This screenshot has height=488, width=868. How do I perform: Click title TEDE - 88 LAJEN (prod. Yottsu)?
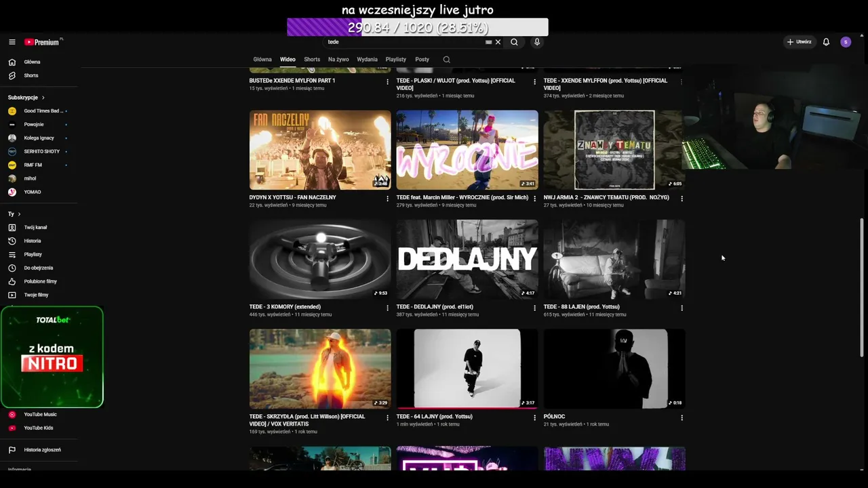point(581,307)
